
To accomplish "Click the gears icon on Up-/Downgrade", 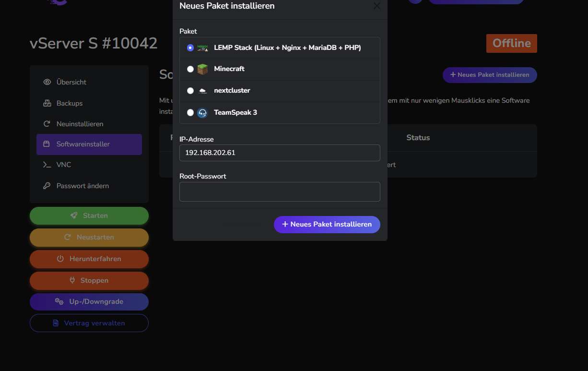I will click(59, 301).
